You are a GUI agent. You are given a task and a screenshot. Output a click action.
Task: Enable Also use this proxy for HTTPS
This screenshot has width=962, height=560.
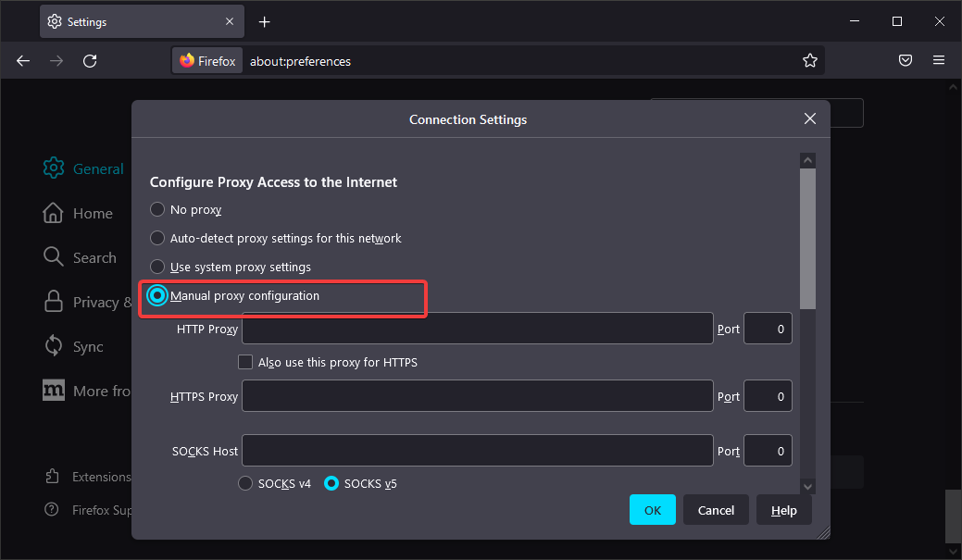pos(245,362)
